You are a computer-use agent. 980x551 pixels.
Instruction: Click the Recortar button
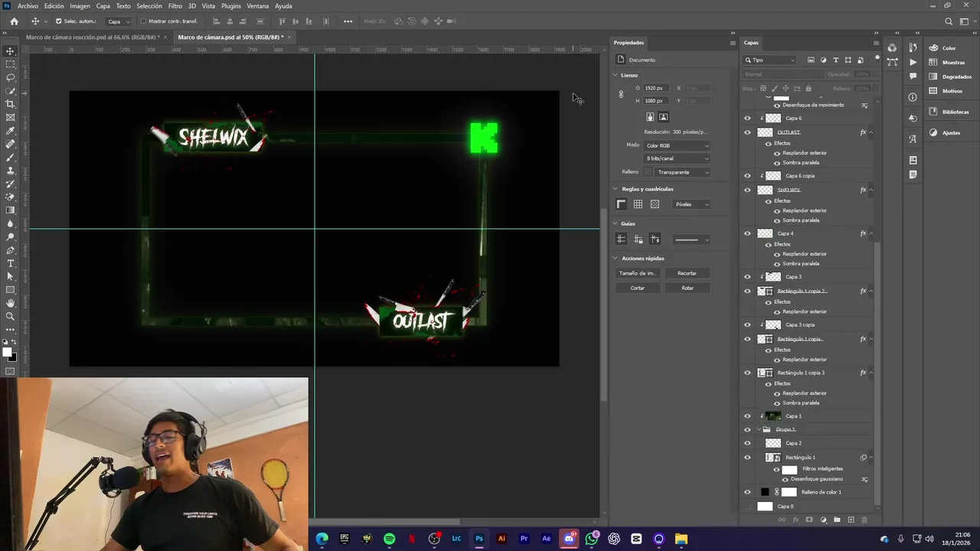click(687, 273)
